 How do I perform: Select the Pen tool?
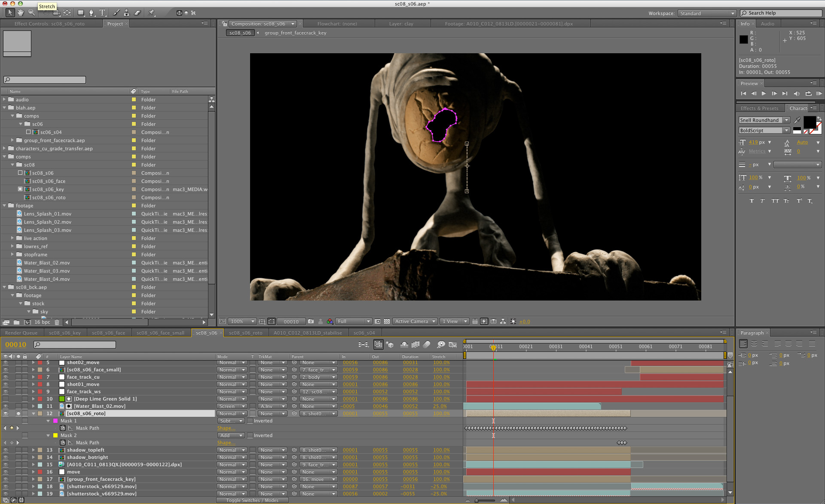click(x=91, y=13)
